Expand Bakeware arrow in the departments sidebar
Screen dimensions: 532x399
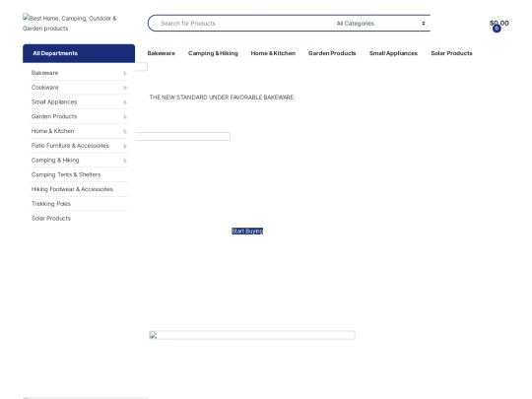[x=125, y=73]
